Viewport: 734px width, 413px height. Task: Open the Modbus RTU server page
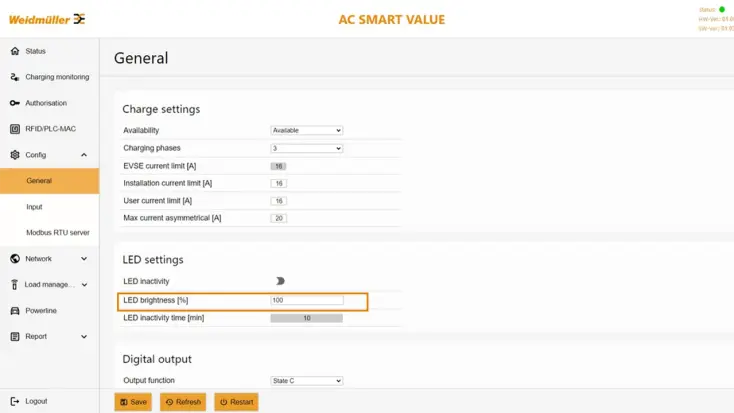pos(58,233)
